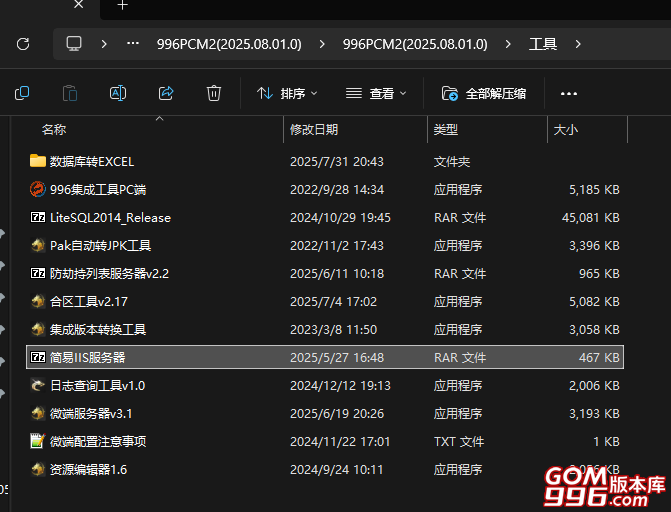671x512 pixels.
Task: Sort by 大小 column header
Action: pyautogui.click(x=566, y=130)
